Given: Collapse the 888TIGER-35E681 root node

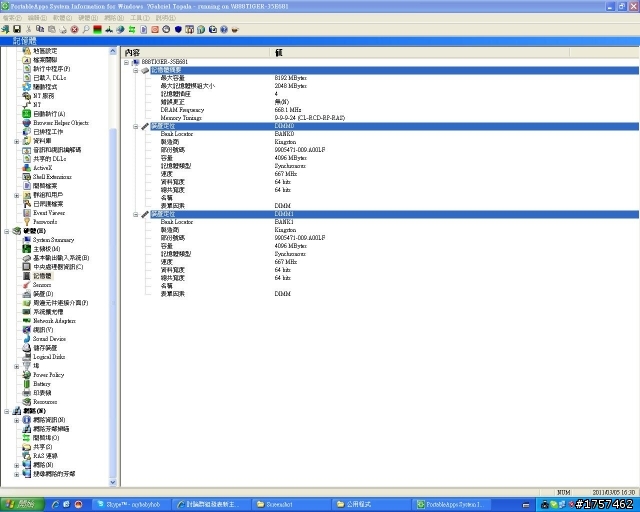Looking at the screenshot, I should click(x=127, y=62).
